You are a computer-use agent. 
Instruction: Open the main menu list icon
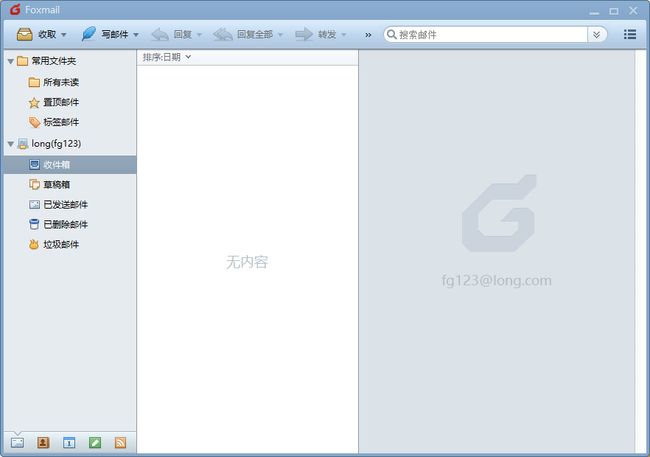coord(630,34)
